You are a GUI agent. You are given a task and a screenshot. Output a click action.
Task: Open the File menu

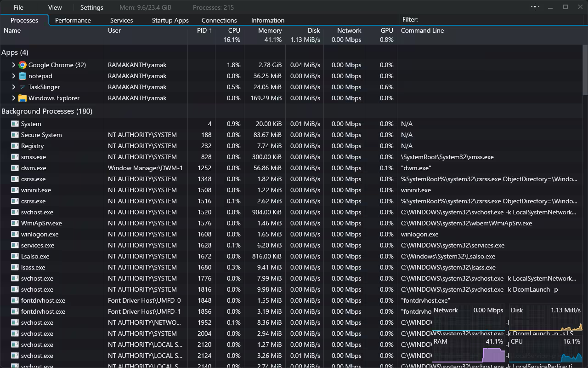(x=18, y=7)
